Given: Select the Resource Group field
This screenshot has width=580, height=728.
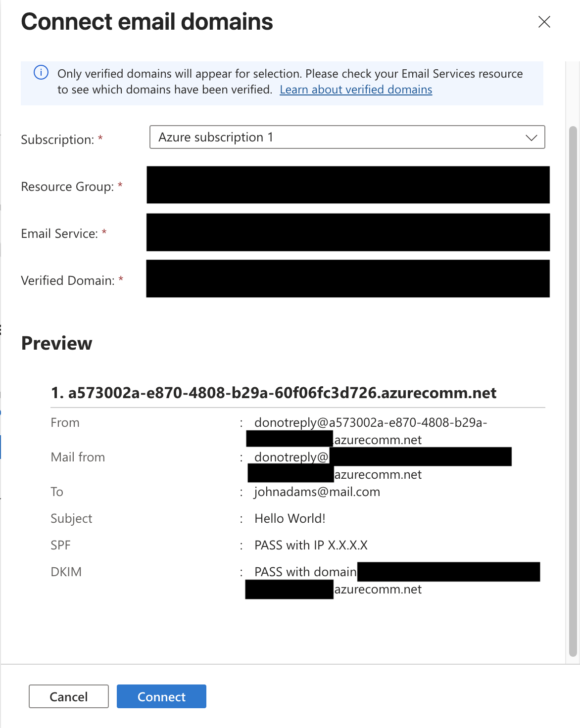Looking at the screenshot, I should point(348,185).
